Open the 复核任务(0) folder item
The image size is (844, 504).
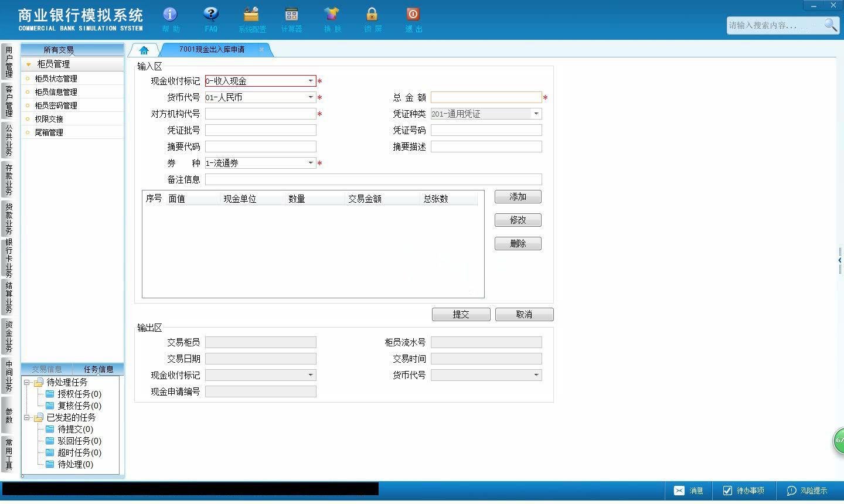coord(73,406)
